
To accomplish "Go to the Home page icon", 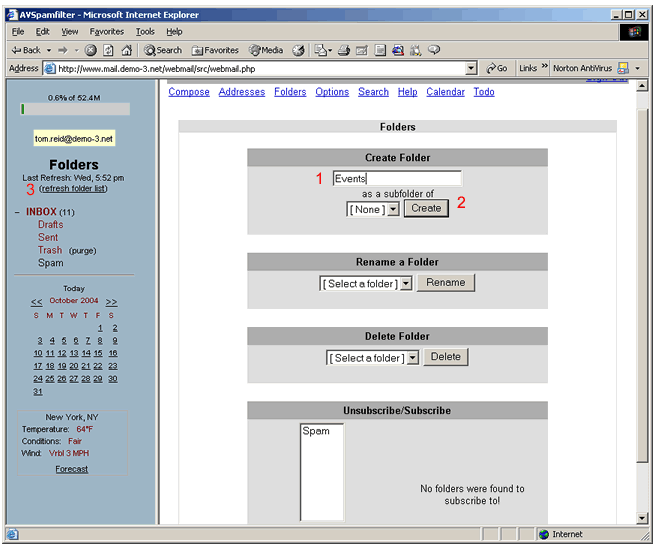I will click(x=126, y=50).
